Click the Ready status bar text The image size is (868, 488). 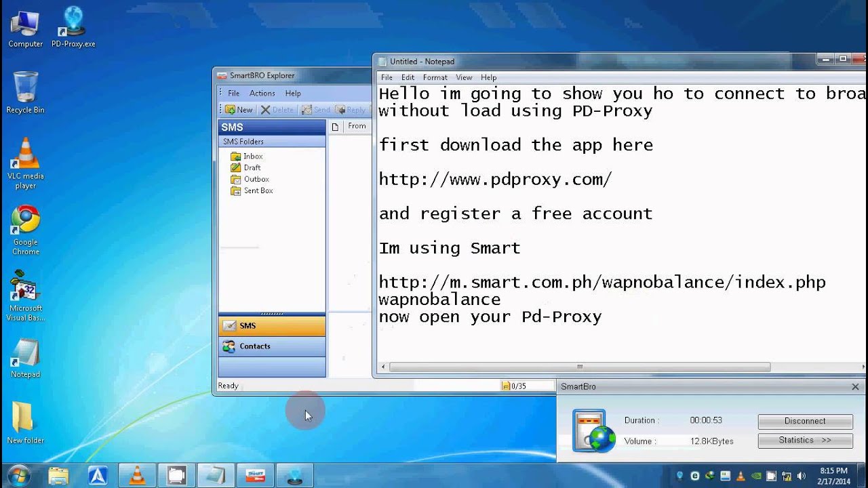[x=228, y=386]
